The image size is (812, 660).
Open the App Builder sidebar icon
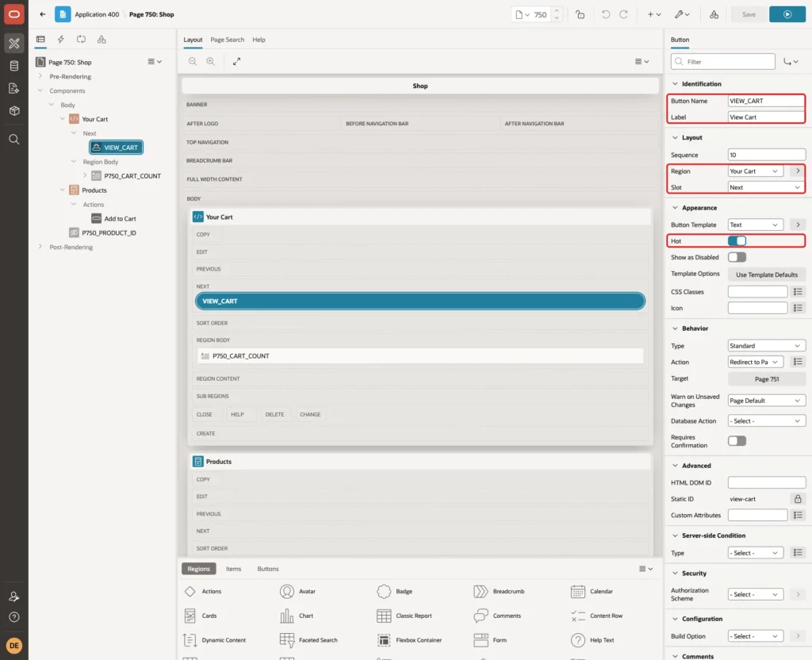[14, 44]
